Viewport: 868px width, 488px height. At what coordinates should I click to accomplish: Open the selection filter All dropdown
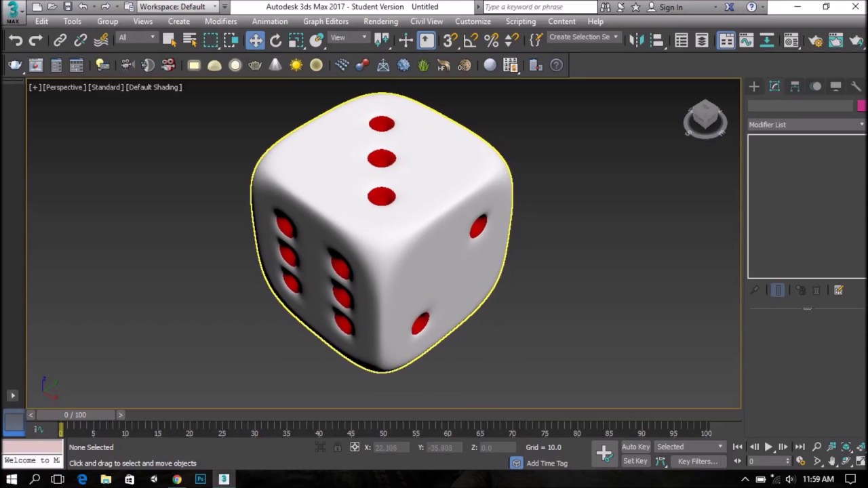[x=137, y=37]
